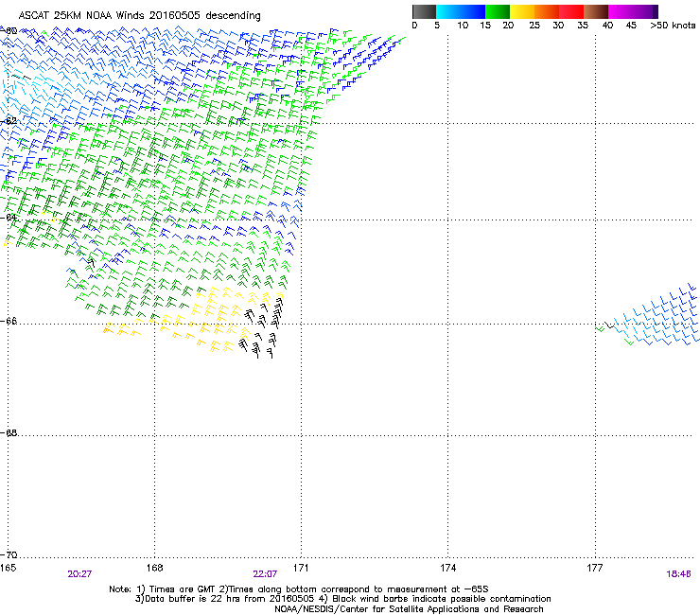This screenshot has height=615, width=700.
Task: Click the '177' longitude axis label
Action: (595, 568)
